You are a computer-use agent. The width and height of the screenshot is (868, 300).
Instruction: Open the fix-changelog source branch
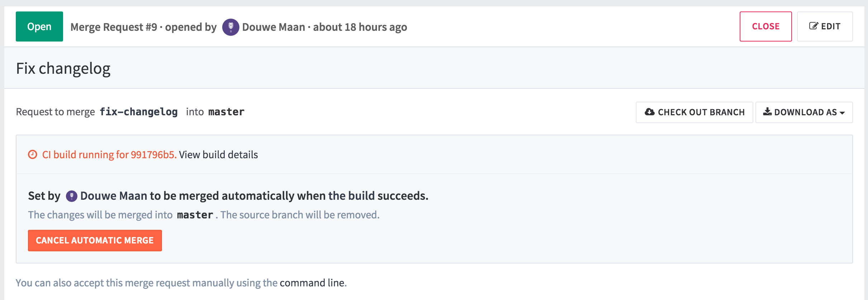[x=139, y=112]
